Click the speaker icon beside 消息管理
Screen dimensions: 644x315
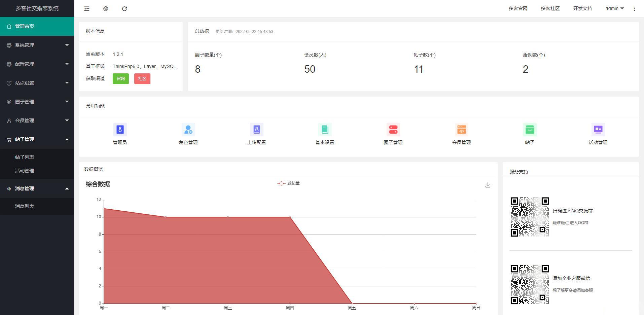9,188
